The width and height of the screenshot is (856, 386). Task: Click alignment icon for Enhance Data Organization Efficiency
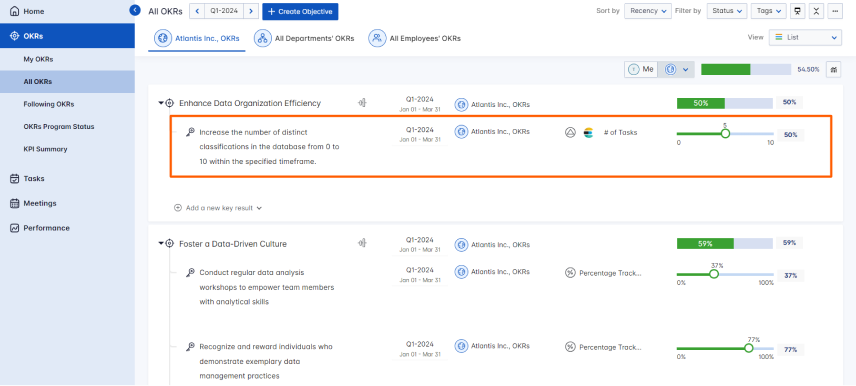(x=361, y=103)
